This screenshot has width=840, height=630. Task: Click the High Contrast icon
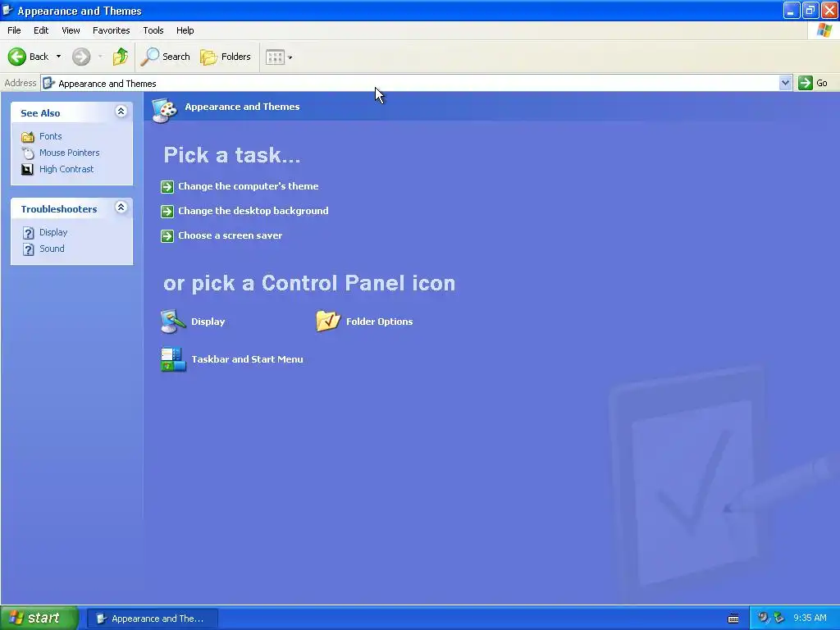tap(27, 169)
